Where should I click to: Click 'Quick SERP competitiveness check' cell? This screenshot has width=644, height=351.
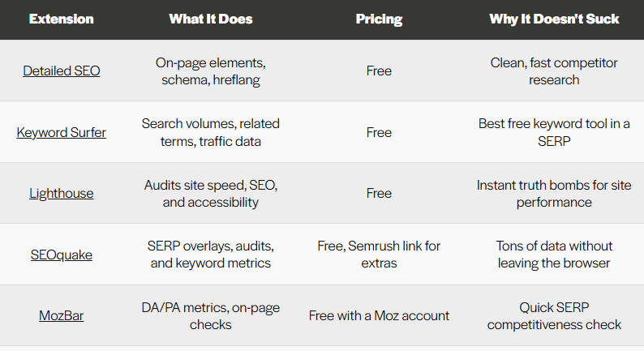tap(554, 315)
